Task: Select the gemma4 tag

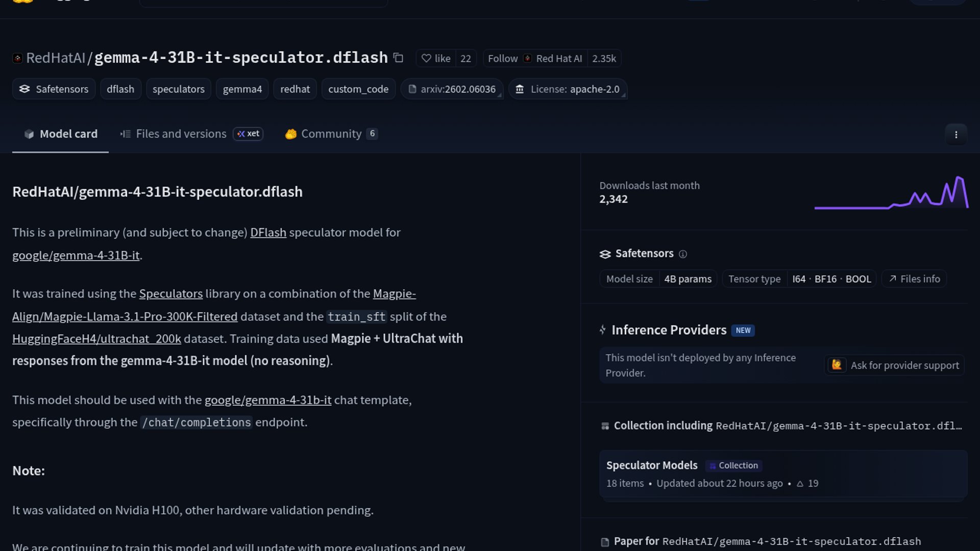Action: 242,89
